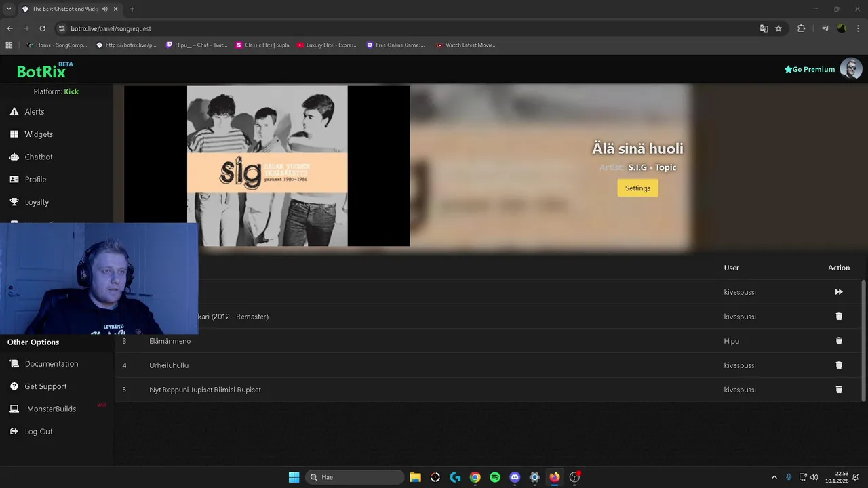Click the User column header
Screen dimensions: 868x488
(732, 268)
